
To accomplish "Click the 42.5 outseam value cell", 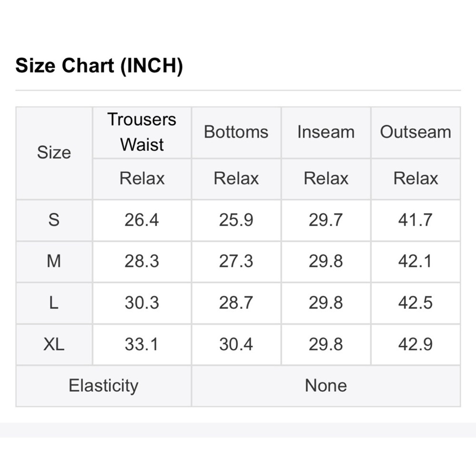I will click(416, 303).
